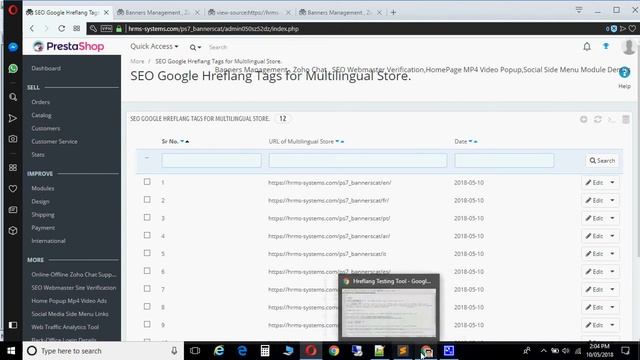The width and height of the screenshot is (640, 360).
Task: Go back to the previous page
Action: click(32, 29)
